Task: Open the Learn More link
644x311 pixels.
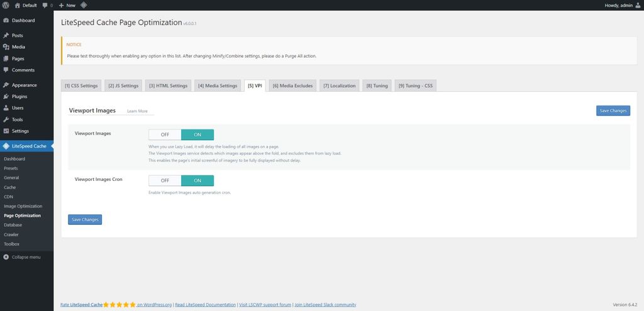Action: click(x=137, y=111)
